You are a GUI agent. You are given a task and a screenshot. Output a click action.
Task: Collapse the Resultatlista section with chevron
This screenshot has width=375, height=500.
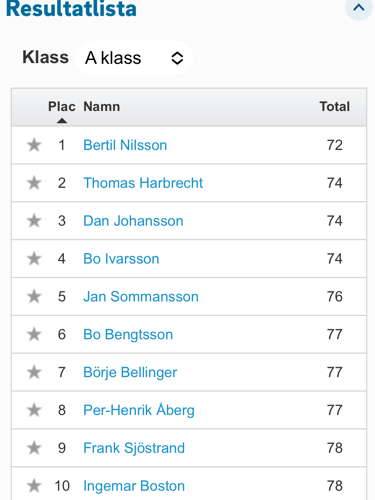(x=359, y=7)
